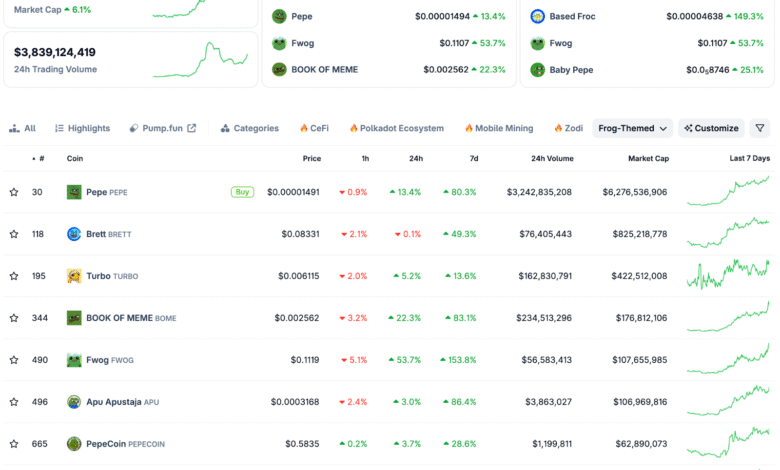
Task: Click Pepe market cap $6,276,536,906
Action: [635, 192]
